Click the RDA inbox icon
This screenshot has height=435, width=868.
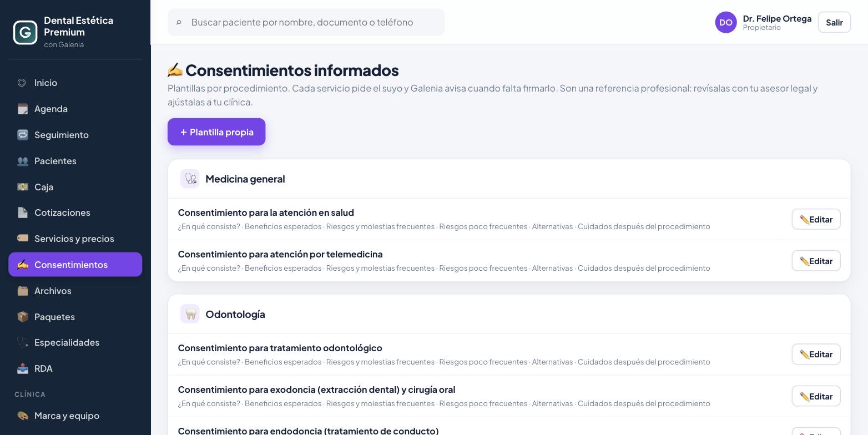[22, 368]
